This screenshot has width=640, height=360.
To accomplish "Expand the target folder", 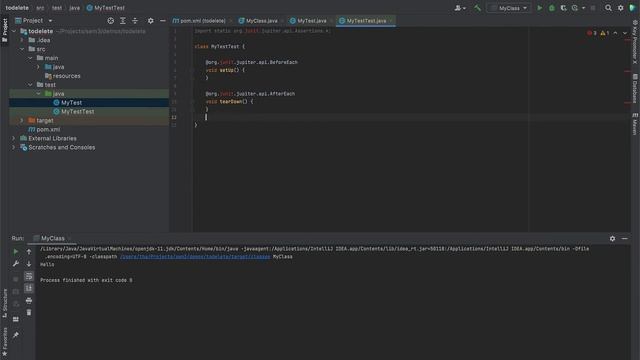I will tap(22, 120).
